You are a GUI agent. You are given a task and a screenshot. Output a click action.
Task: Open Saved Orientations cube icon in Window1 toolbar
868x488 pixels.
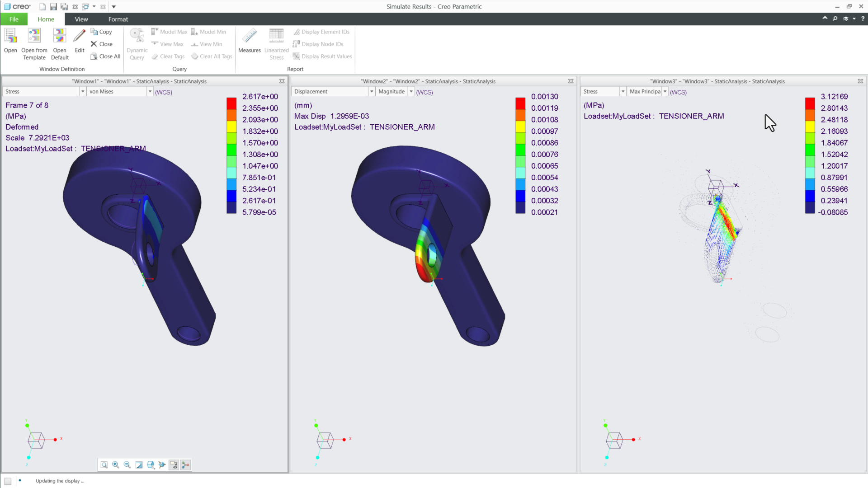(151, 465)
